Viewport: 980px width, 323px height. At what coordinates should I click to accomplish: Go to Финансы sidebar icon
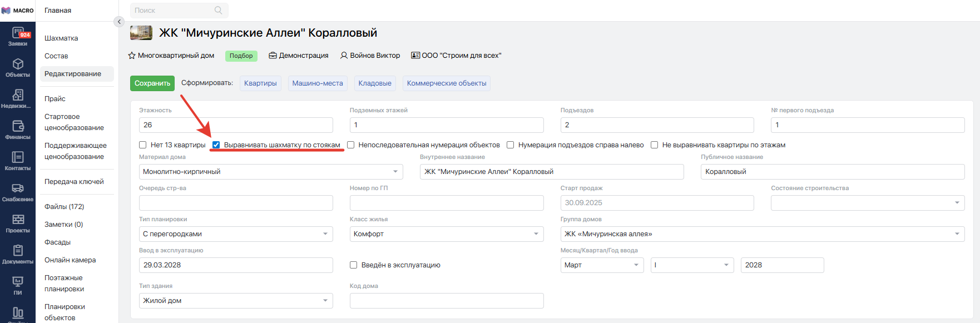point(18,130)
